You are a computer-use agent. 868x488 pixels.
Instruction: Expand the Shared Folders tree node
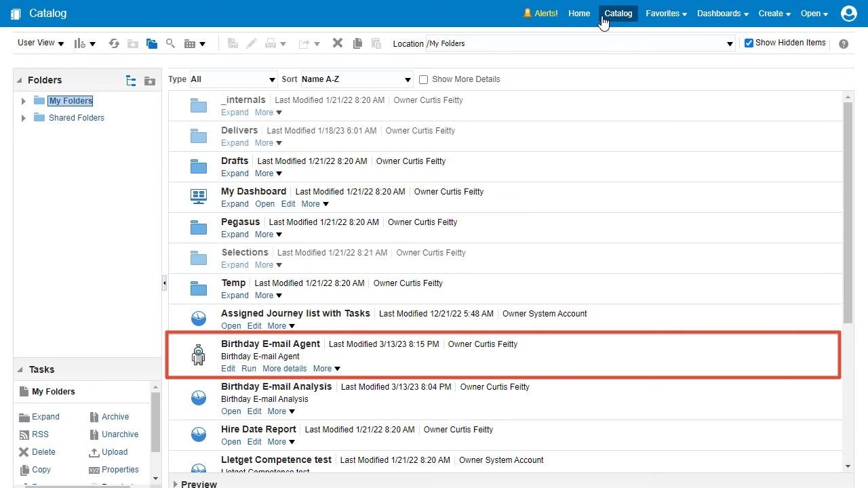[x=24, y=118]
